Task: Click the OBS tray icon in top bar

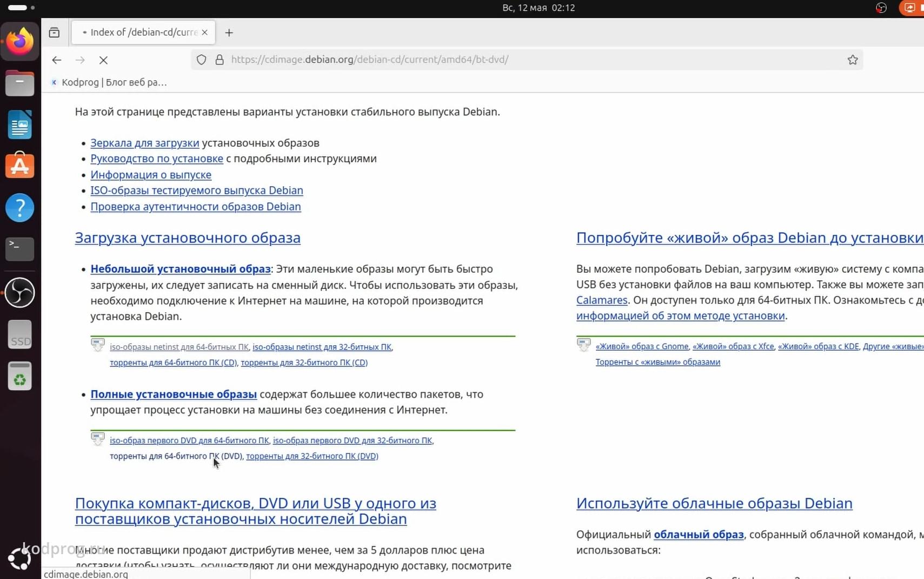Action: point(881,8)
